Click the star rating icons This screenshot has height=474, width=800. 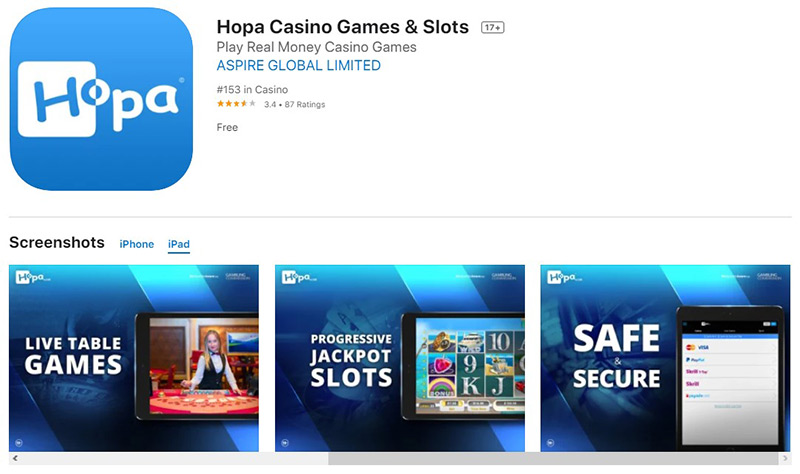click(236, 104)
